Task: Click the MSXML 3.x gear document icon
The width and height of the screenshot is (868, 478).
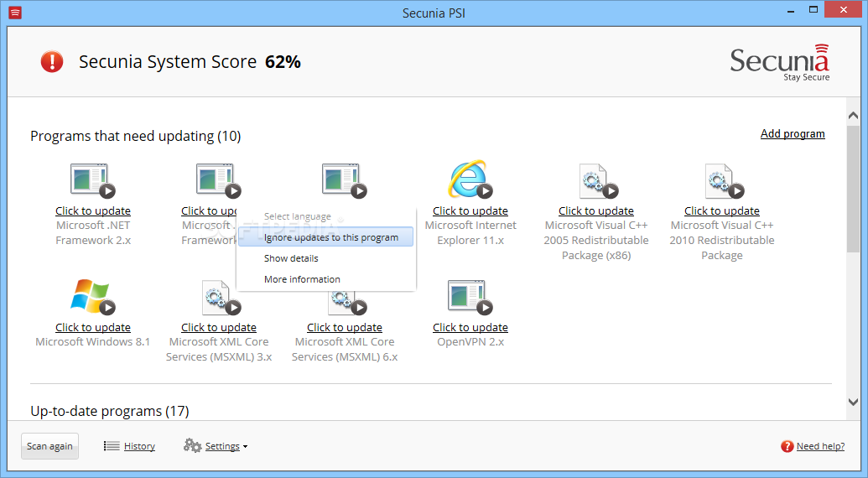Action: [221, 297]
